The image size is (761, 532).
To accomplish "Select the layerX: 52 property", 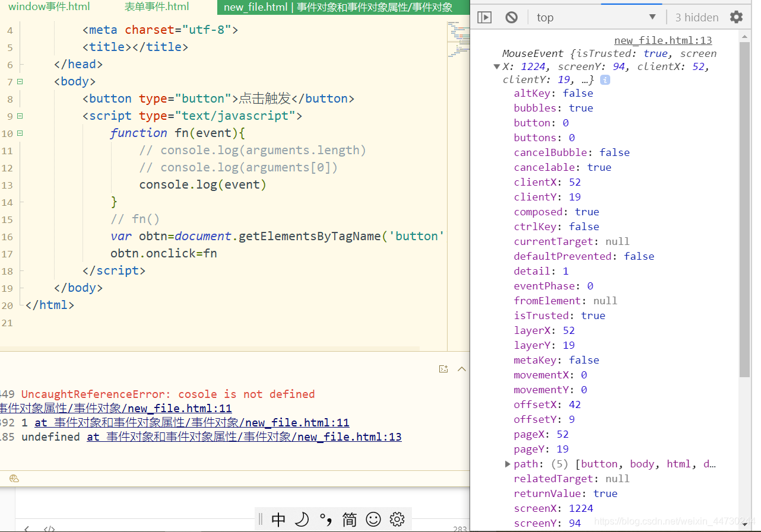I will coord(544,330).
